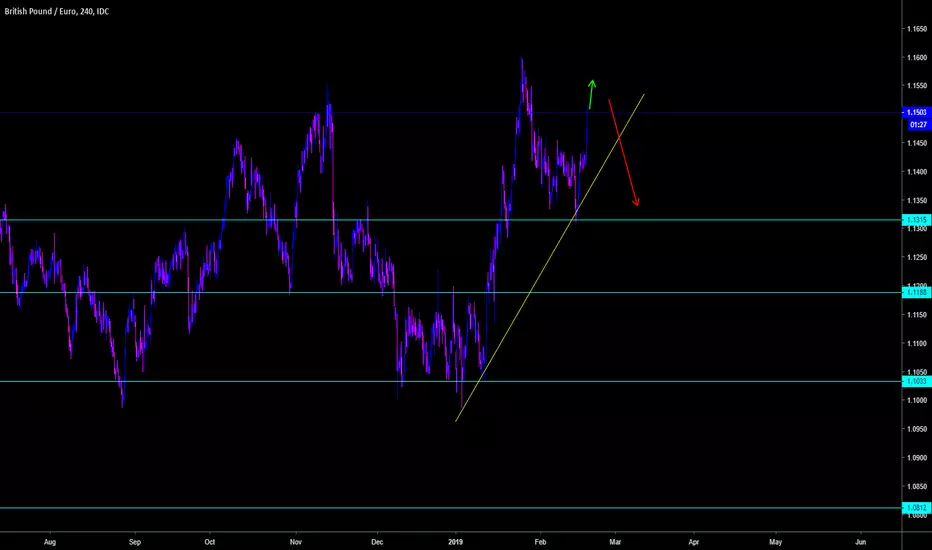Click 1.1000 on the price axis

[917, 400]
